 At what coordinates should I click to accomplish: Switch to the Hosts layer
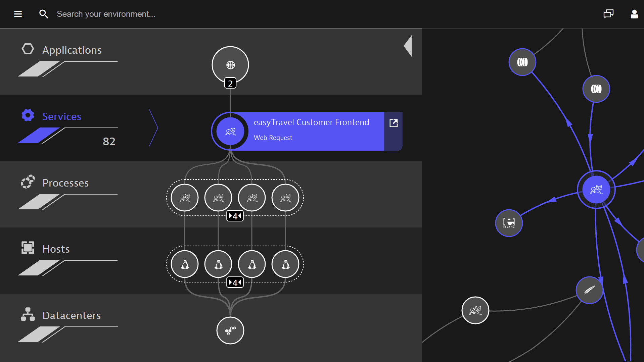[x=56, y=249]
